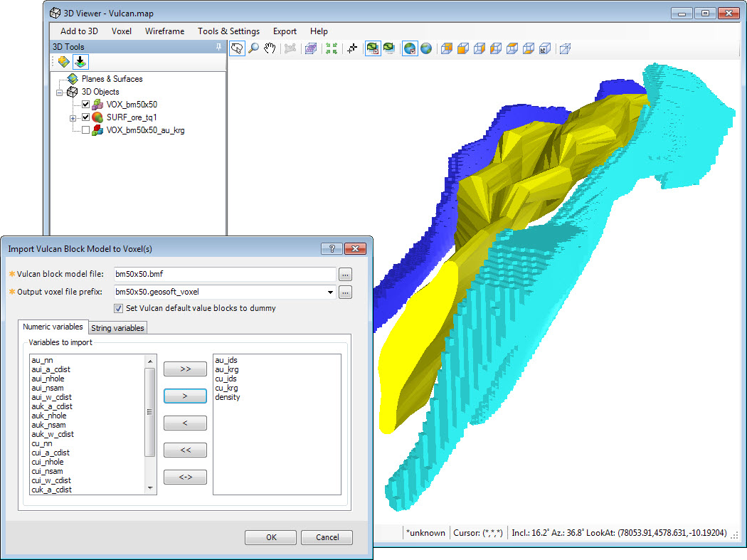Click the purple voxel grid toolbar icon
Screen dimensions: 747x560
coord(310,48)
